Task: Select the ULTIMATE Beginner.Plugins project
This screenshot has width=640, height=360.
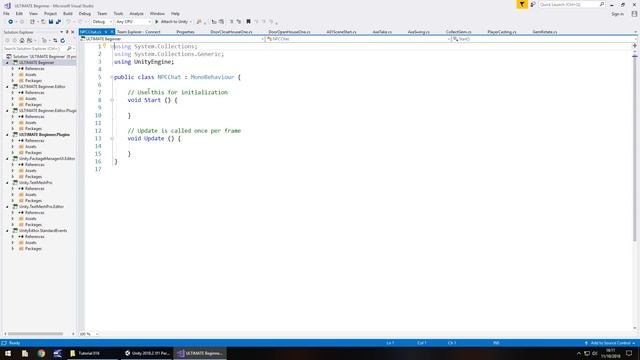Action: [x=44, y=134]
